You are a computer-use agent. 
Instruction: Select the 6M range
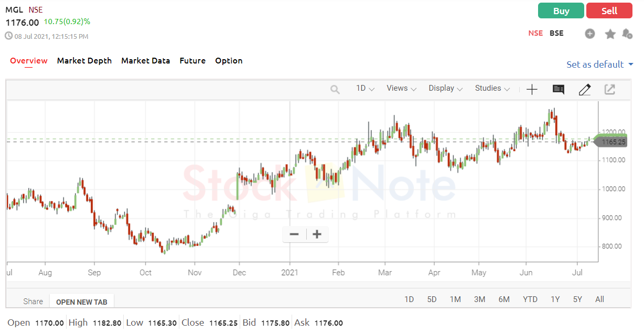504,299
